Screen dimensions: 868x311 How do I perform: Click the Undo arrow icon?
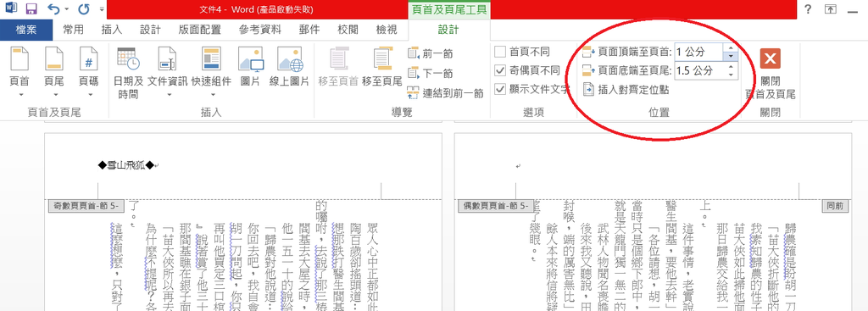(54, 8)
